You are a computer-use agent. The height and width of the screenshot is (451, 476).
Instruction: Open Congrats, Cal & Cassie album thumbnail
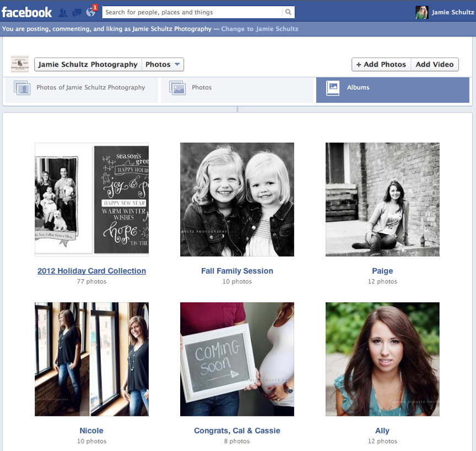(237, 359)
